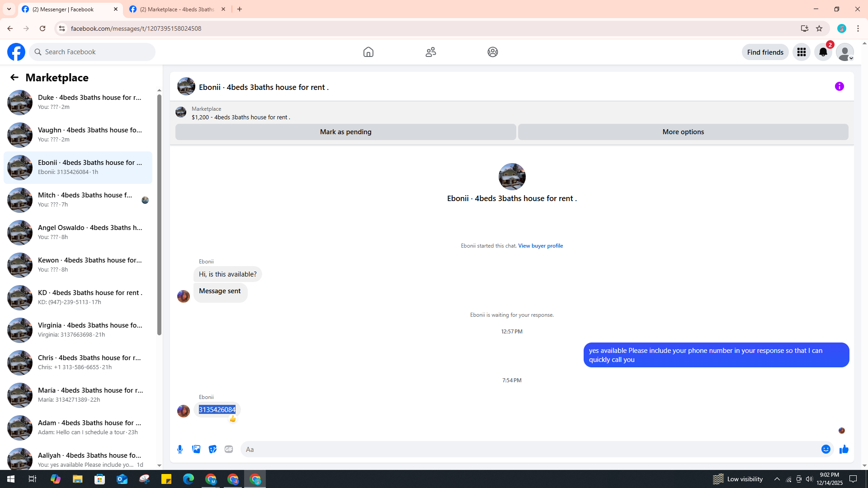Go back from Marketplace chats list
This screenshot has height=488, width=868.
(14, 77)
